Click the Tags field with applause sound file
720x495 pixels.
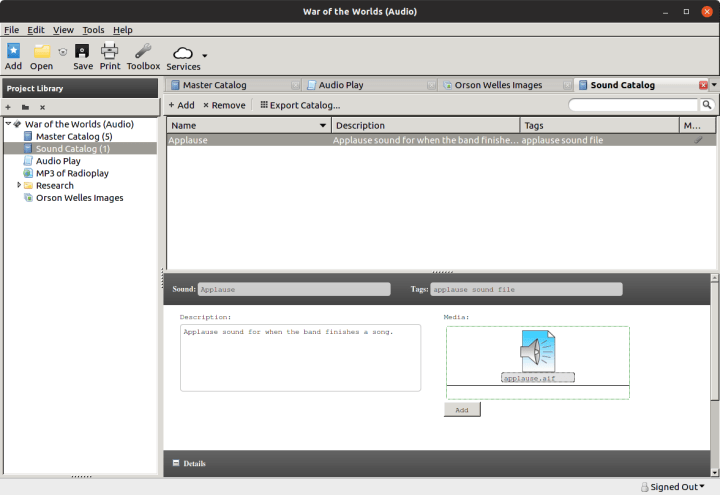526,289
